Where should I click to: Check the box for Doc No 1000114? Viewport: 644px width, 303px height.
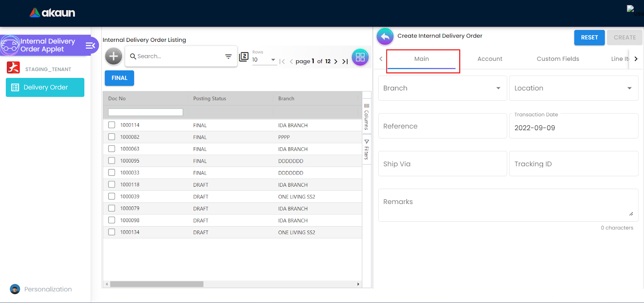111,125
